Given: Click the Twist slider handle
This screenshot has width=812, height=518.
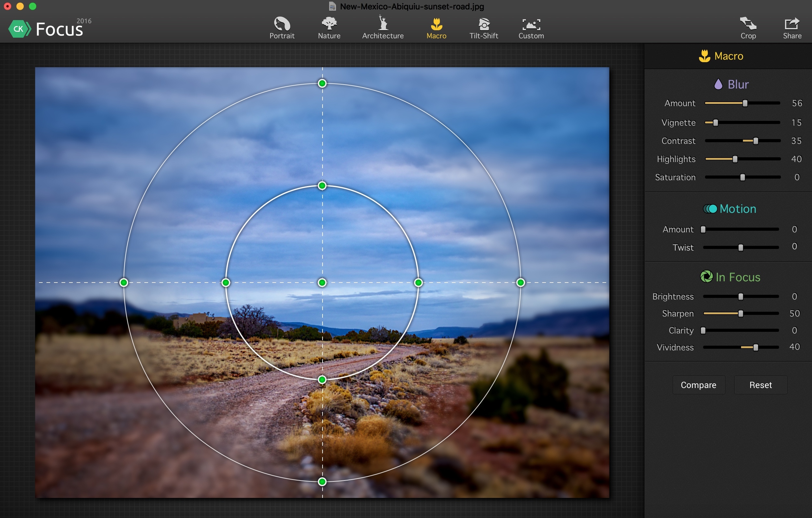Looking at the screenshot, I should [x=741, y=248].
